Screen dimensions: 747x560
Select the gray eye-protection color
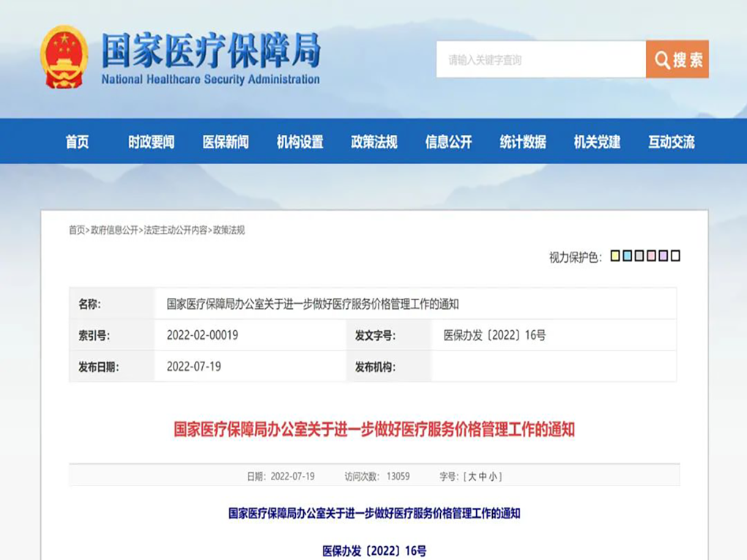coord(639,255)
